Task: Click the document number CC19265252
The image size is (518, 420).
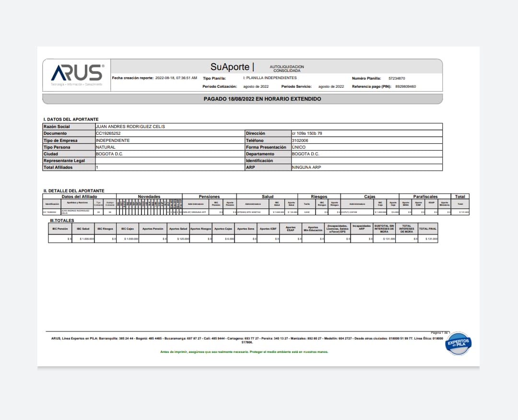Action: tap(108, 133)
